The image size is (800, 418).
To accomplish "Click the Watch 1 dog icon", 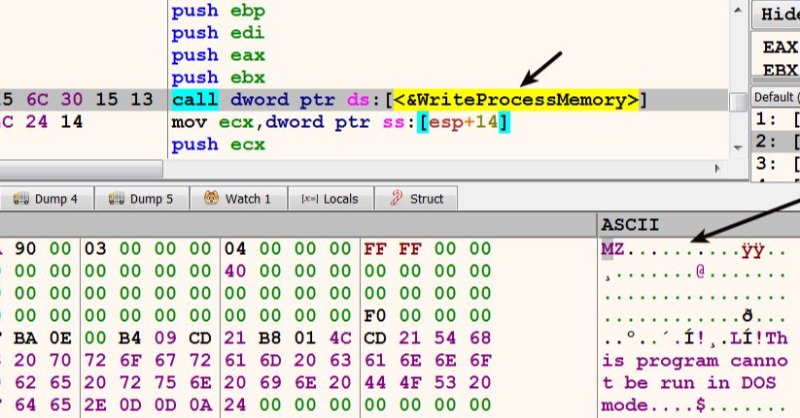I will 211,198.
